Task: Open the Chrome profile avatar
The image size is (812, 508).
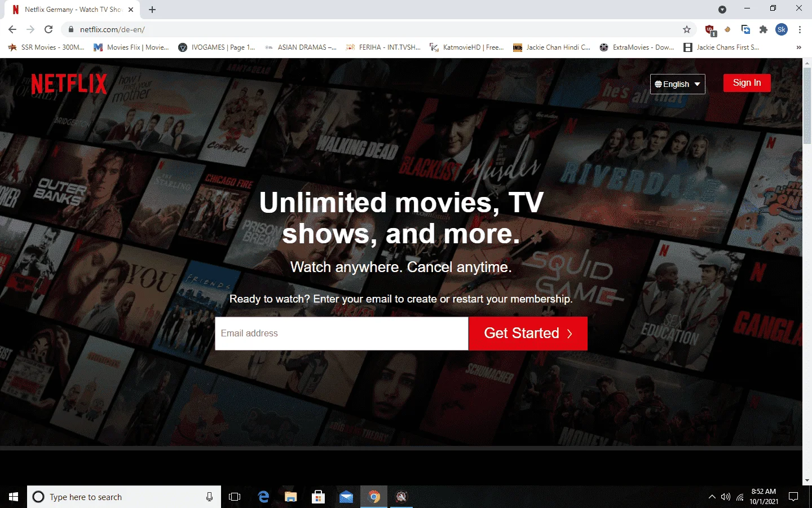Action: point(782,29)
